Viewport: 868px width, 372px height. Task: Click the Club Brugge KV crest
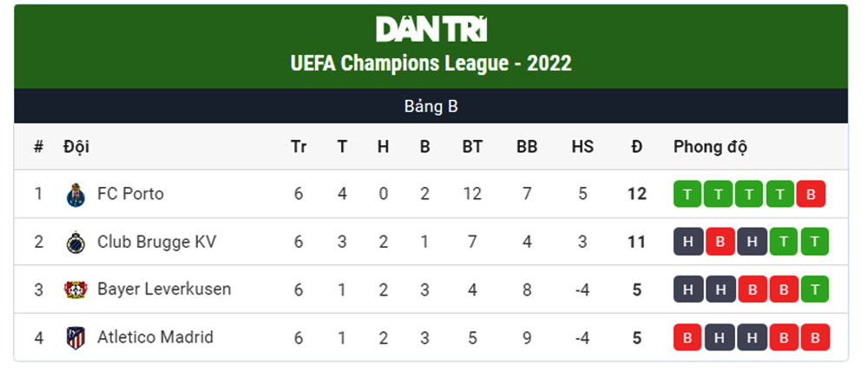[76, 242]
